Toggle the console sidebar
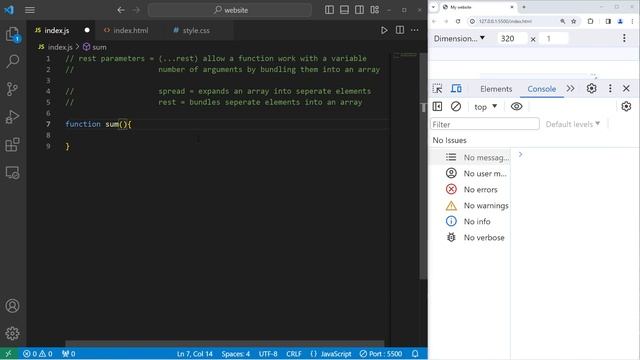Image resolution: width=640 pixels, height=360 pixels. 437,107
